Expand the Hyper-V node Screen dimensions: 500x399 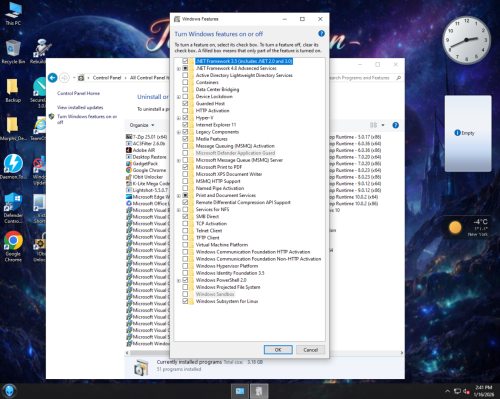(179, 118)
